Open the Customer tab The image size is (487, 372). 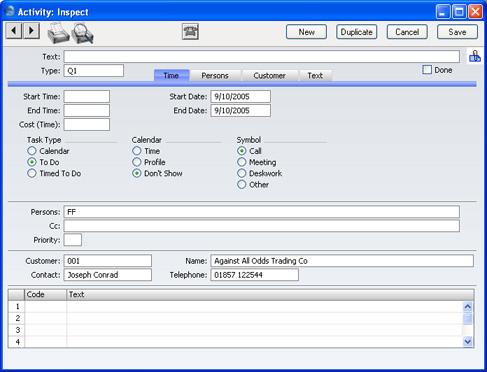pyautogui.click(x=269, y=76)
